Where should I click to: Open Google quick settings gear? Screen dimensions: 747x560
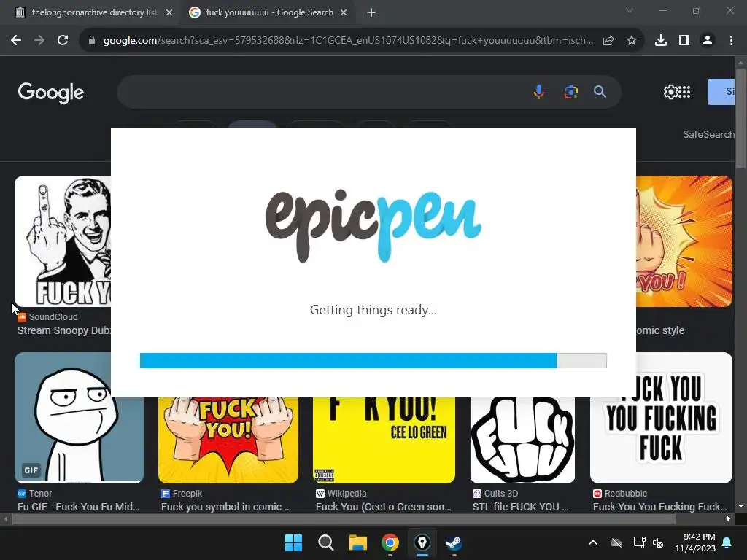[670, 91]
